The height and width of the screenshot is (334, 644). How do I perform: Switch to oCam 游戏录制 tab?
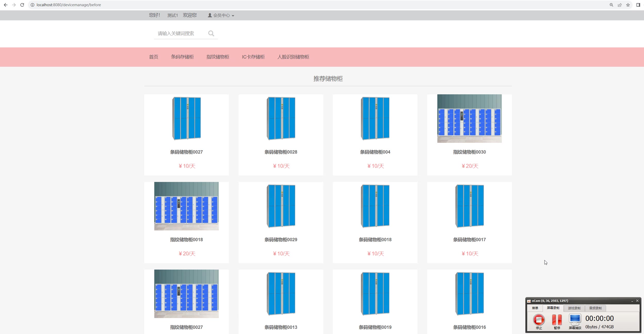click(574, 308)
